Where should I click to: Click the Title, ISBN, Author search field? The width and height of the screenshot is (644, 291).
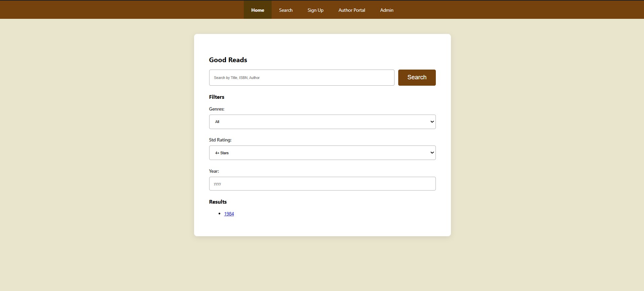click(x=302, y=78)
